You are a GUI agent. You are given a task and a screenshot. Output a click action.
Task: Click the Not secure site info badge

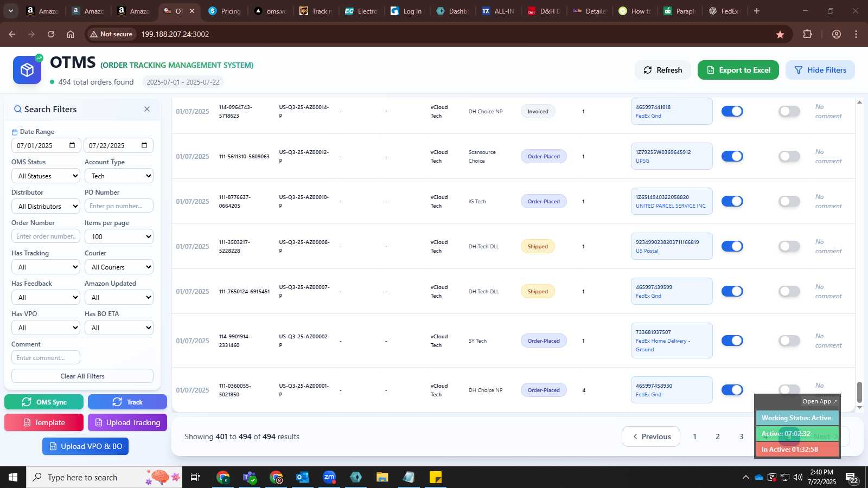(x=112, y=34)
